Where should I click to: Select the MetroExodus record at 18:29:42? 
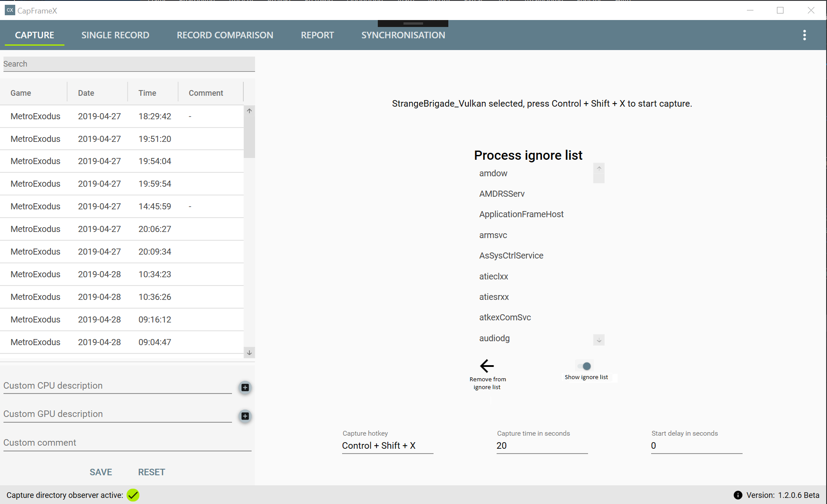[122, 116]
